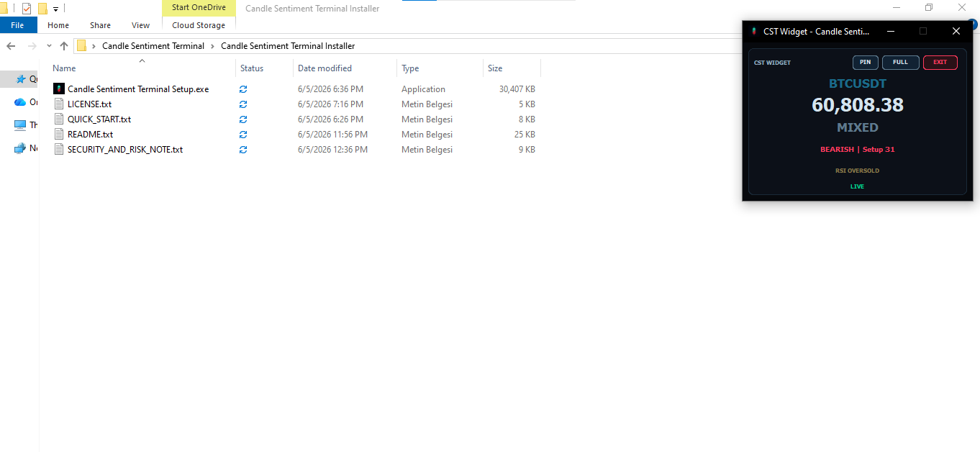This screenshot has width=980, height=452.
Task: Switch to full terminal with FULL button
Action: point(901,63)
